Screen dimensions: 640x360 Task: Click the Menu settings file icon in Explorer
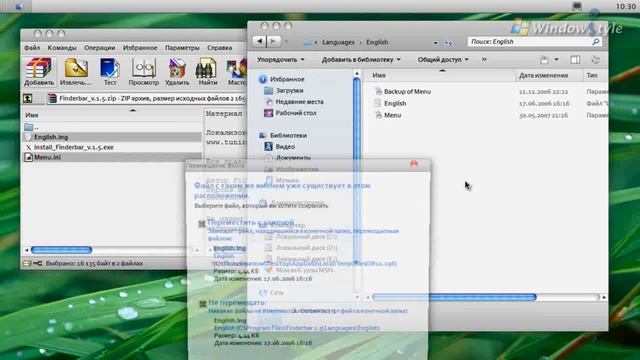pyautogui.click(x=378, y=115)
